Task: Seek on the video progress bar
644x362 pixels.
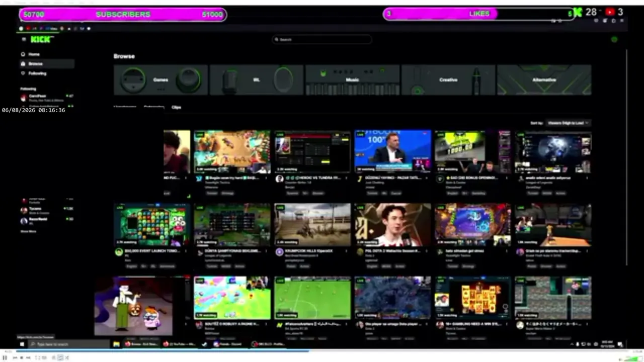Action: (322, 351)
